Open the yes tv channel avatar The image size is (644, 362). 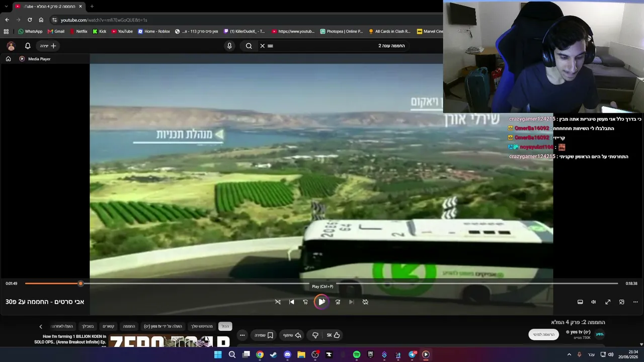point(600,334)
